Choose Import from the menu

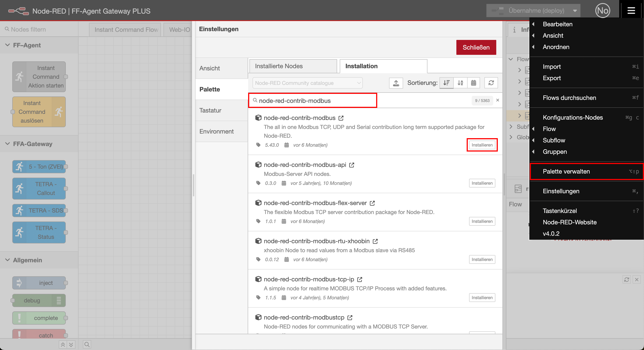pyautogui.click(x=587, y=66)
